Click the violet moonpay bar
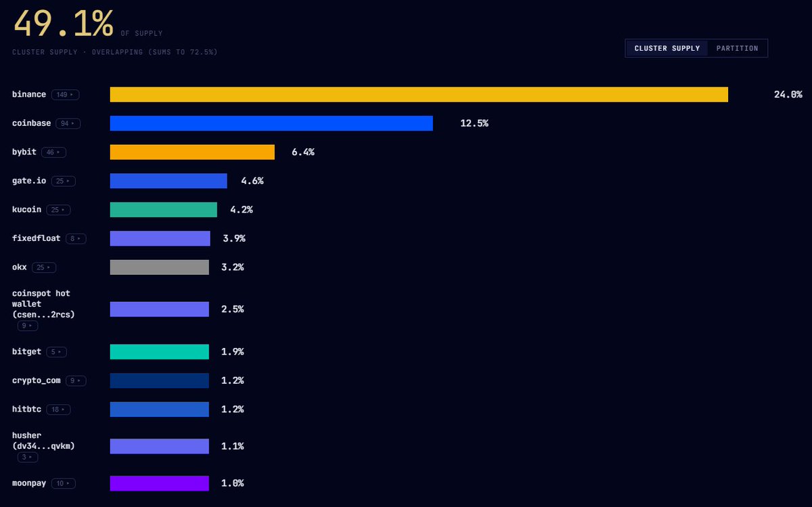This screenshot has width=812, height=507. click(x=160, y=483)
